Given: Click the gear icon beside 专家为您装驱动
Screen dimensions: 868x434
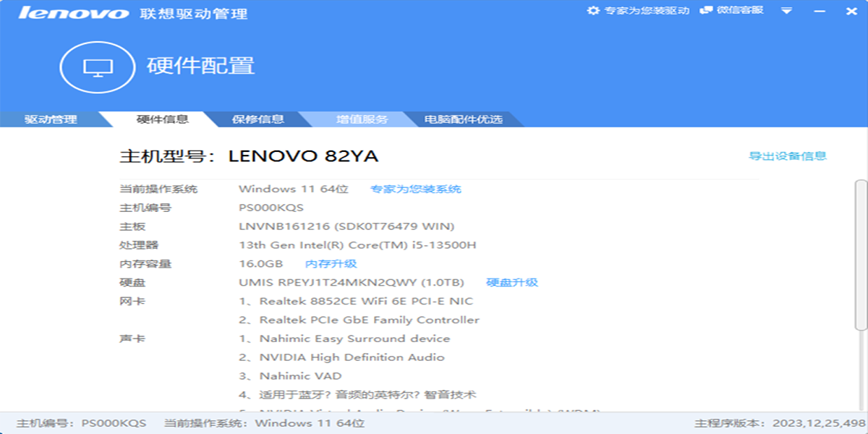Looking at the screenshot, I should click(x=593, y=10).
